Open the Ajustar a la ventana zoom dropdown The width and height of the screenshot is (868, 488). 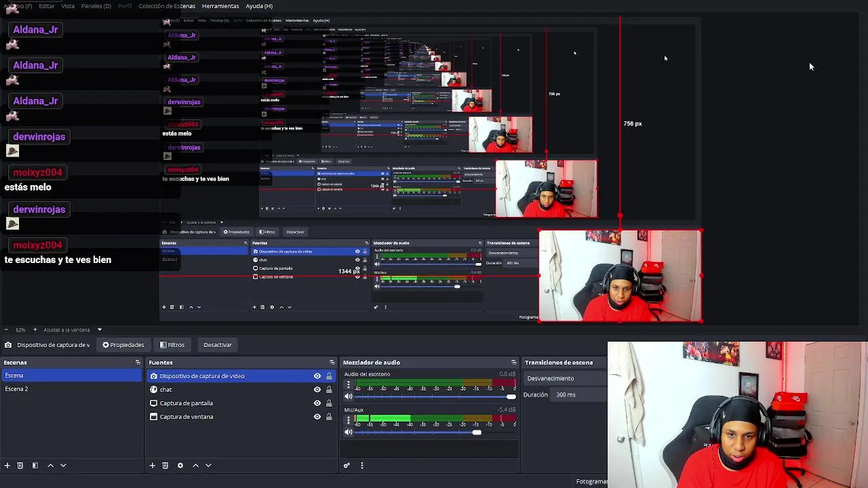tap(99, 330)
